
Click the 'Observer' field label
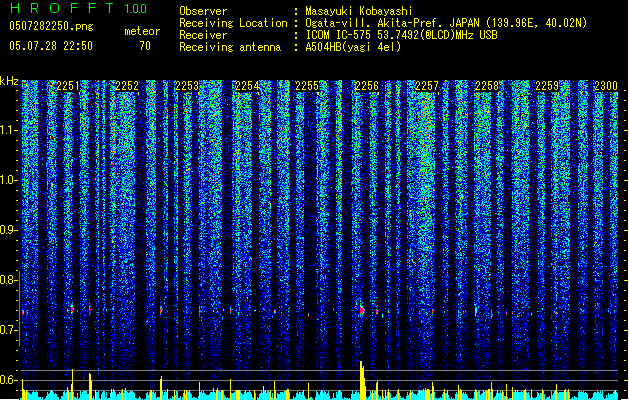[x=203, y=11]
